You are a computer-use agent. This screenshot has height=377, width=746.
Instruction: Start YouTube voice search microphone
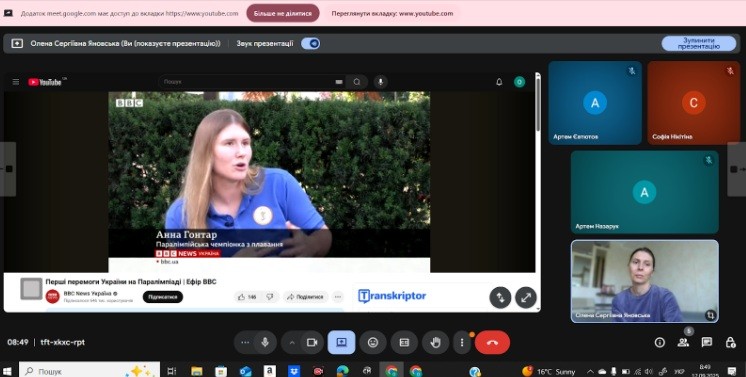(380, 82)
